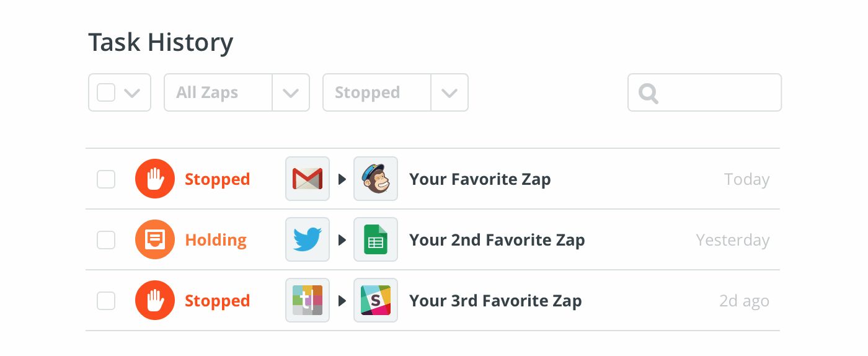This screenshot has width=868, height=356.
Task: Click the Google Sheets icon
Action: 376,240
